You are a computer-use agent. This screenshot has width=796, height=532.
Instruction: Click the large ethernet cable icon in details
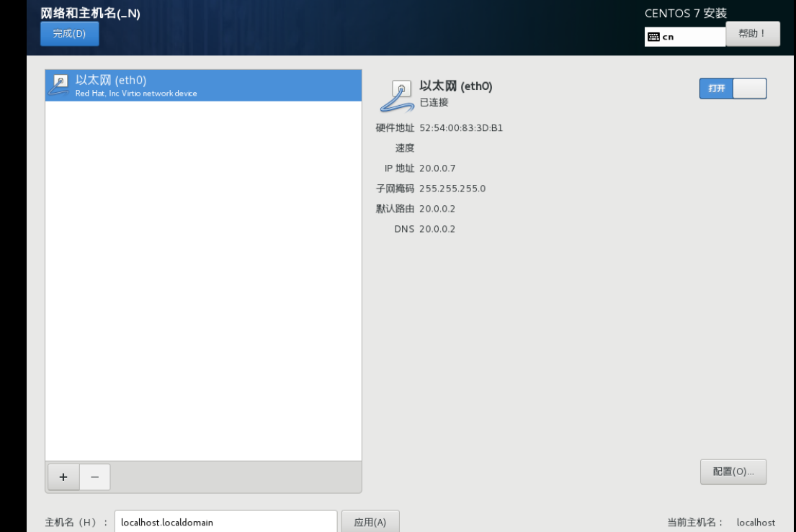click(x=397, y=96)
